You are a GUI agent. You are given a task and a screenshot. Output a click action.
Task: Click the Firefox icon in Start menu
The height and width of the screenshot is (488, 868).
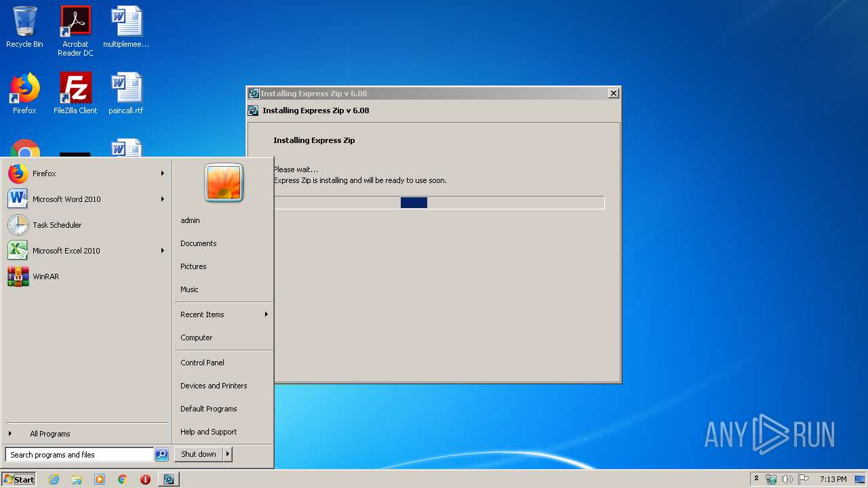[18, 174]
